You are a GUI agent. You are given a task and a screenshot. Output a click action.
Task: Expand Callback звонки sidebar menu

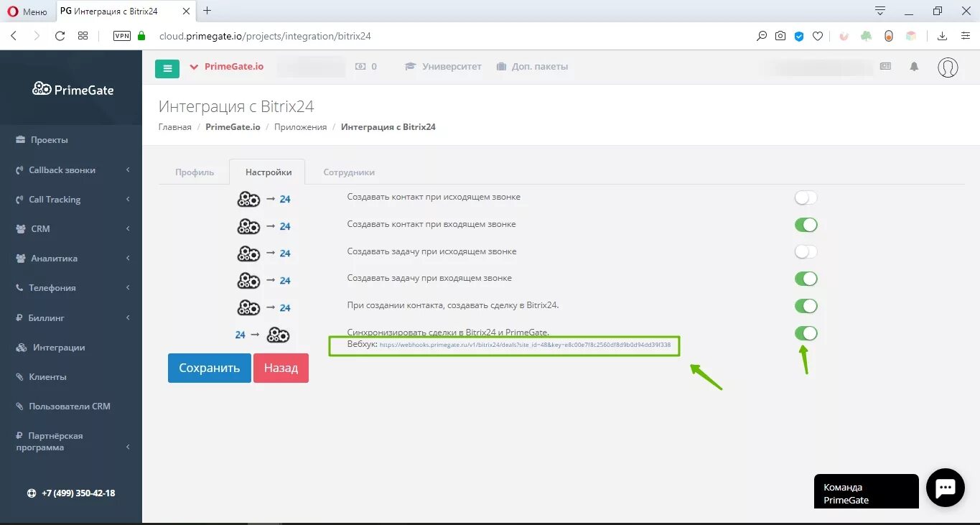(71, 170)
